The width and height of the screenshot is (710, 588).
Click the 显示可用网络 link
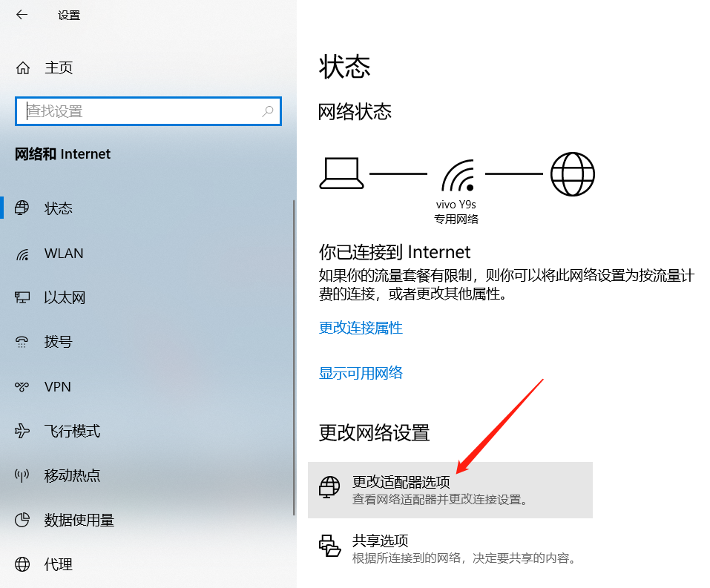(x=361, y=373)
